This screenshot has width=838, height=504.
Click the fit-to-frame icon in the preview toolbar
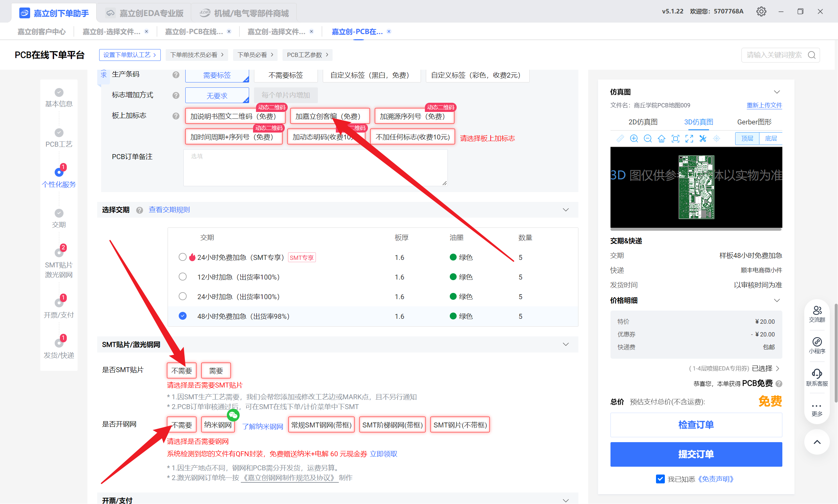(675, 138)
